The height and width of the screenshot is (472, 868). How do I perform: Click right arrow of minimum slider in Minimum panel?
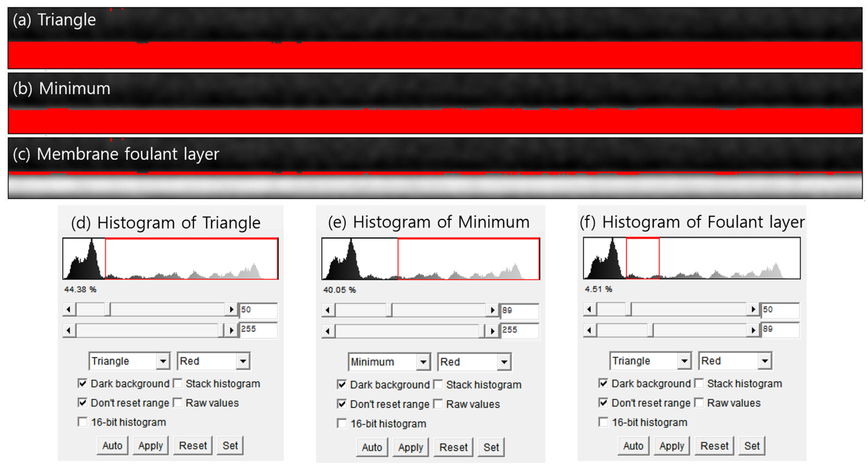pyautogui.click(x=492, y=310)
